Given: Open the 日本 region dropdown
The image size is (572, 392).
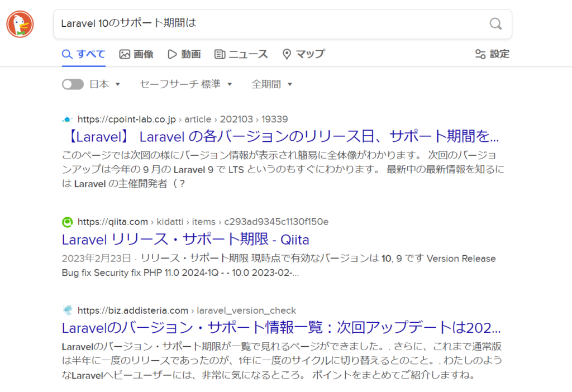Looking at the screenshot, I should coord(104,84).
